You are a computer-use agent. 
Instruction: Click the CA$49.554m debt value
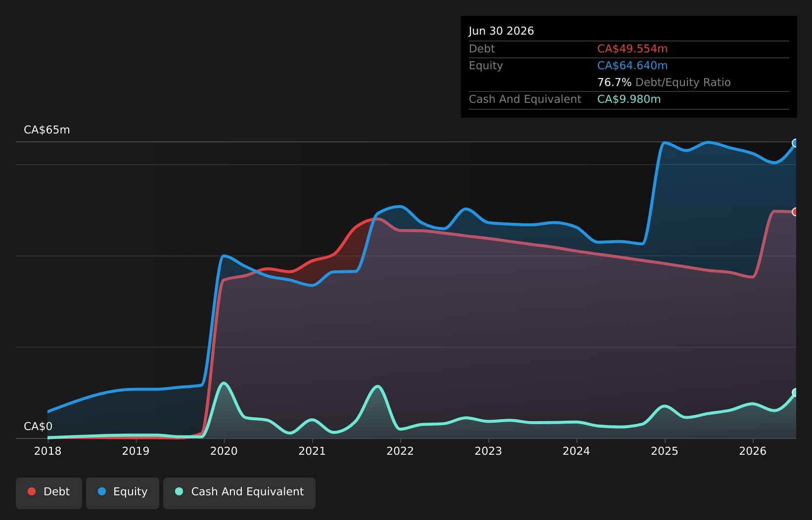632,49
